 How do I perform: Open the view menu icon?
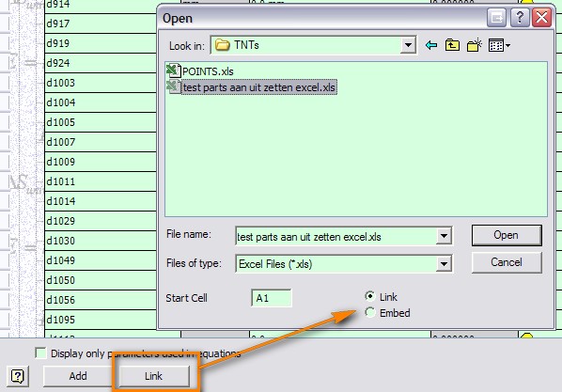tap(499, 45)
